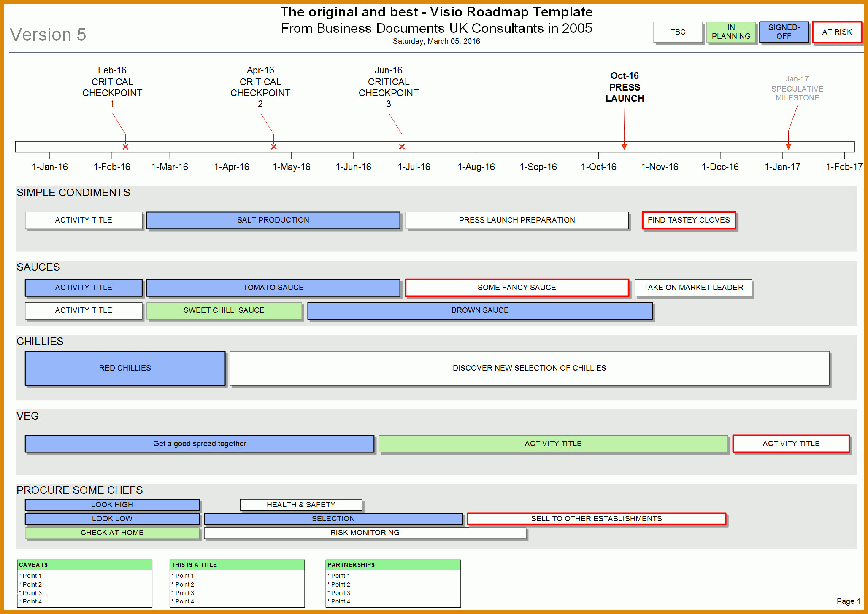
Task: Click the Jan-17 SPECULATIVE MILESTONE label
Action: pos(798,89)
